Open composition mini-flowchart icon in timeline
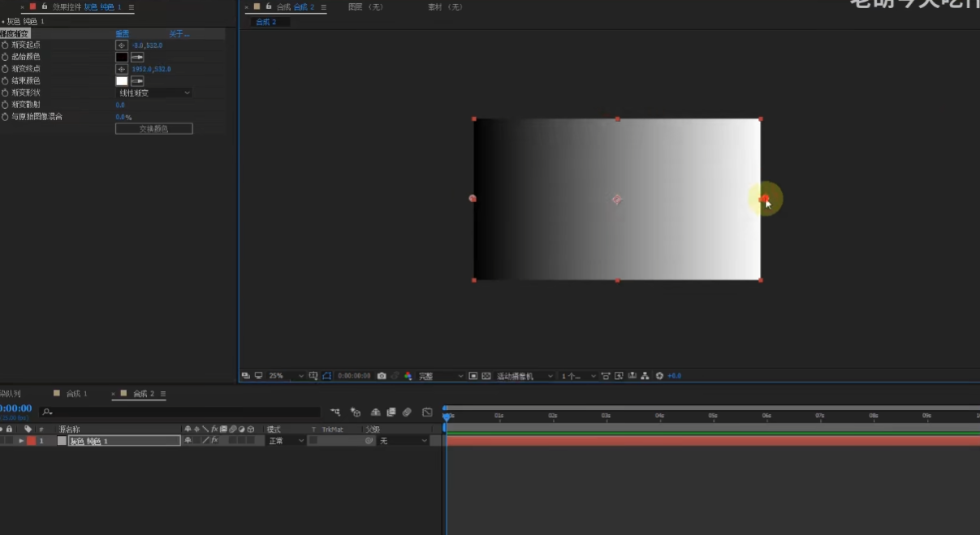Viewport: 980px width, 535px height. [335, 412]
